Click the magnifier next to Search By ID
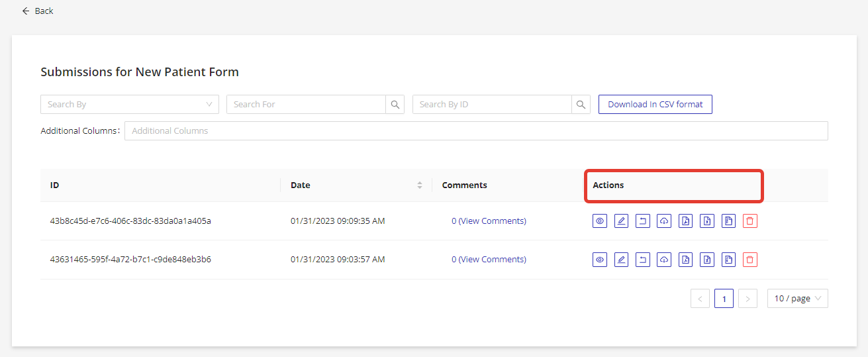Image resolution: width=868 pixels, height=357 pixels. 581,105
